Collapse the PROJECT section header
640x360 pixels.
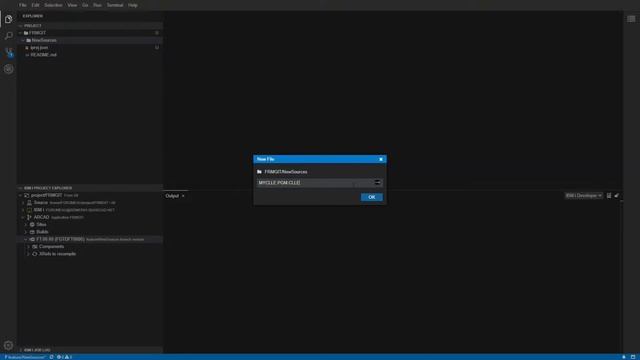90,25
